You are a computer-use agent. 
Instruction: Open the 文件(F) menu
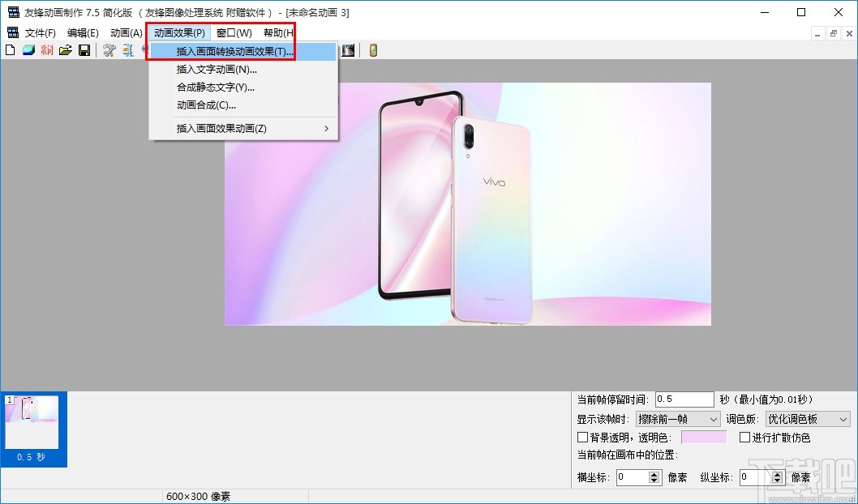pos(41,32)
